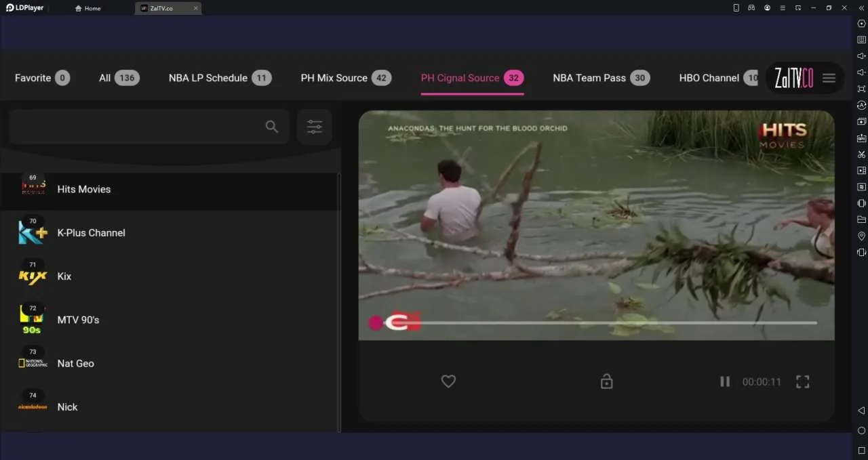
Task: Open LDPlayer multi-instance sync icon
Action: tap(861, 121)
